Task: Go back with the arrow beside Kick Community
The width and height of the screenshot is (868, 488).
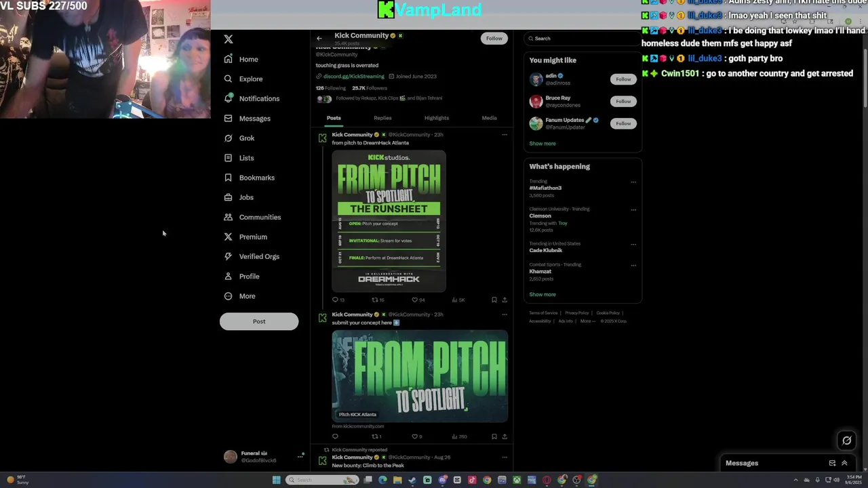Action: 319,38
